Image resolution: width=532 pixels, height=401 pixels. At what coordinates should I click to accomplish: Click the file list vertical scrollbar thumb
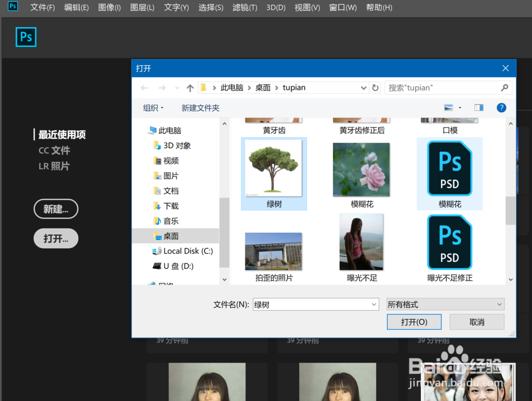[x=510, y=210]
